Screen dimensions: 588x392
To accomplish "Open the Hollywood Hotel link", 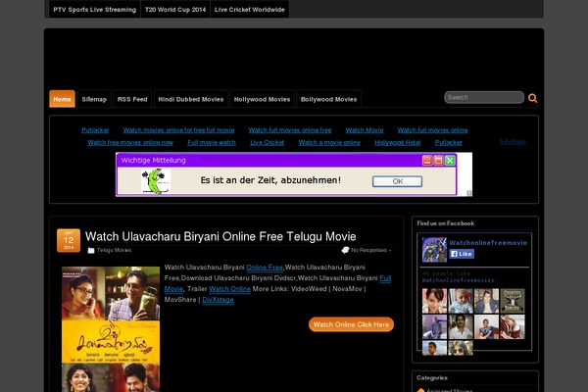I will click(x=398, y=142).
